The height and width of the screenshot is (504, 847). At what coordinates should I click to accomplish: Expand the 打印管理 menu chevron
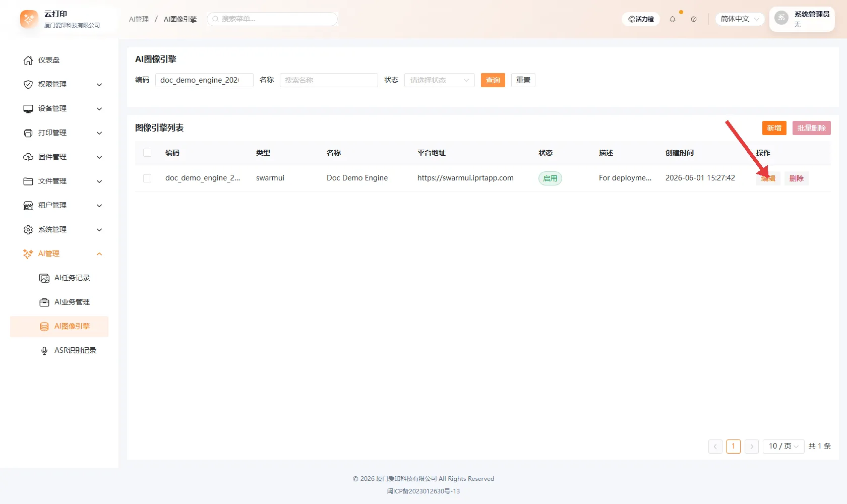point(99,133)
